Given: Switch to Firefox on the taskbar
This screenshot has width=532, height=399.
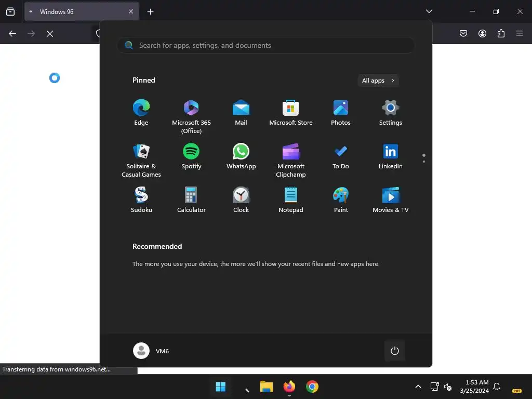Looking at the screenshot, I should pyautogui.click(x=289, y=387).
